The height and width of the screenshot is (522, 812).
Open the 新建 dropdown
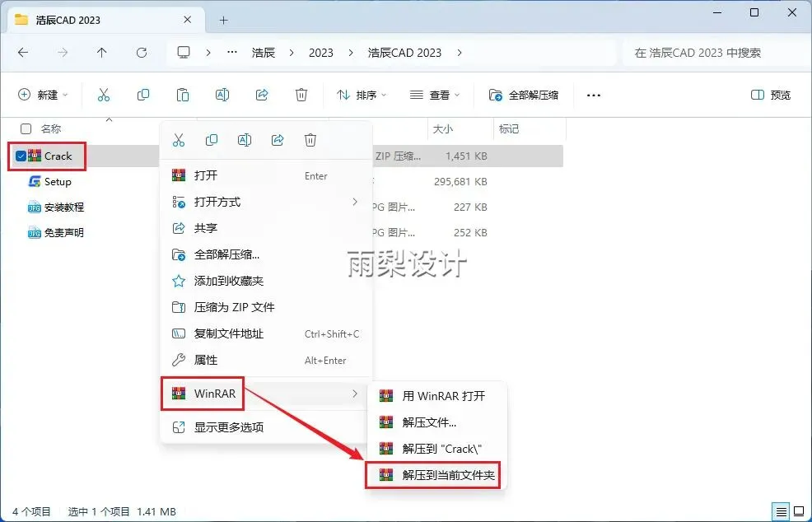click(x=43, y=95)
